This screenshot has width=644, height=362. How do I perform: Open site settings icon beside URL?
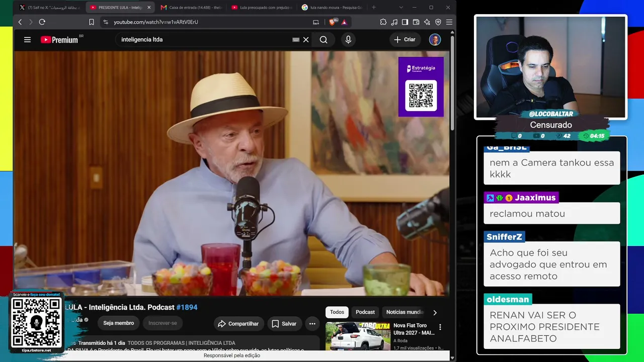click(105, 22)
